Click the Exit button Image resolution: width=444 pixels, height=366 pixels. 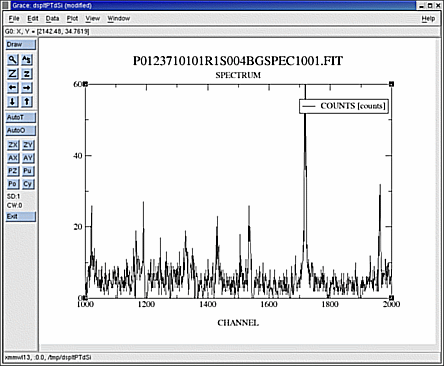[21, 217]
